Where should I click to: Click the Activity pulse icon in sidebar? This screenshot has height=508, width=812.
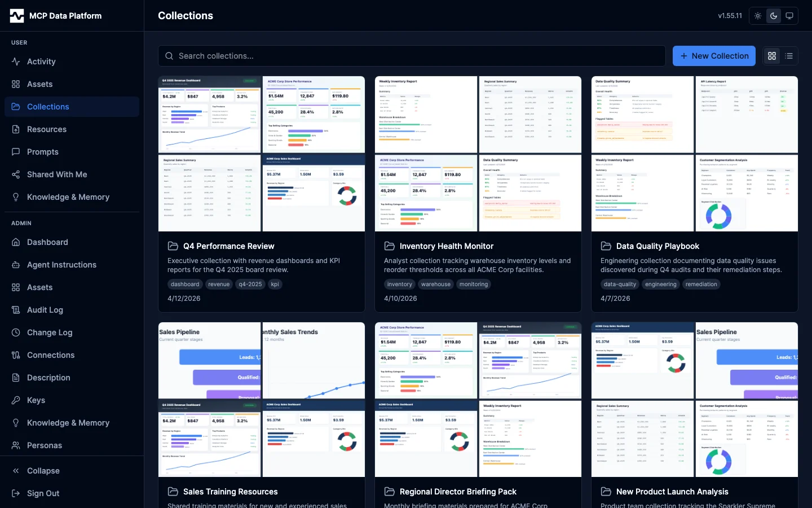click(16, 62)
